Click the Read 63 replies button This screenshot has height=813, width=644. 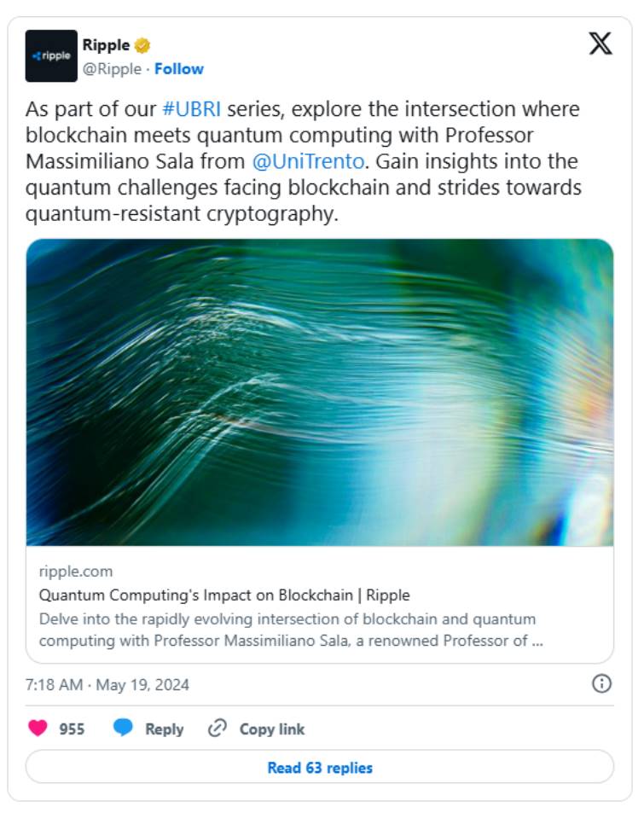tap(320, 767)
